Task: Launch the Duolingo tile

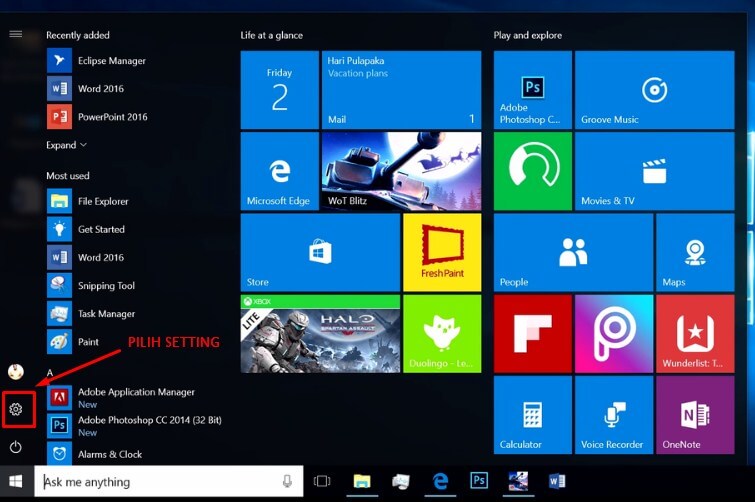Action: pyautogui.click(x=442, y=334)
